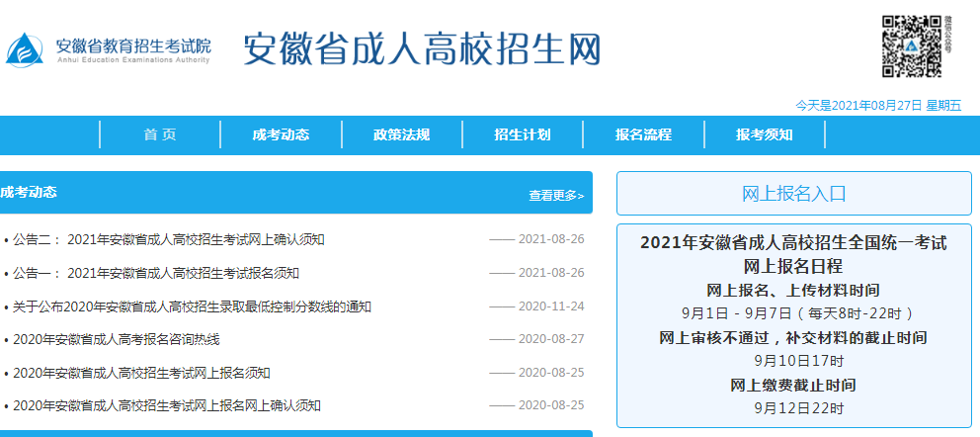Click today's date text 2021年08月27日
The width and height of the screenshot is (980, 437).
[877, 105]
